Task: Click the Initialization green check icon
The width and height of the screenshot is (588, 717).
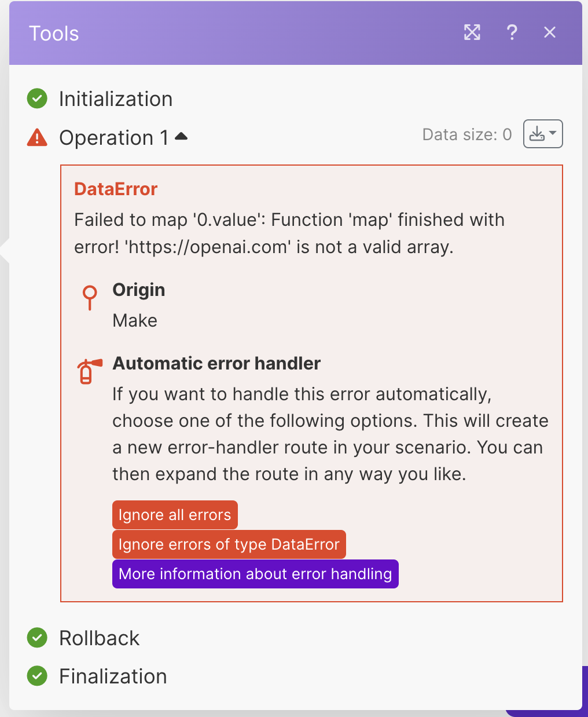Action: (38, 98)
